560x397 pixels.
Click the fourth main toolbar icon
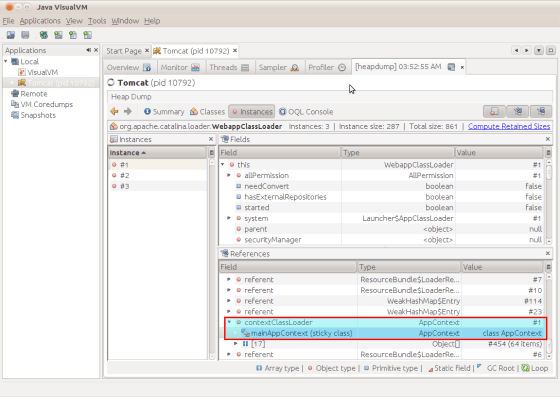point(58,35)
